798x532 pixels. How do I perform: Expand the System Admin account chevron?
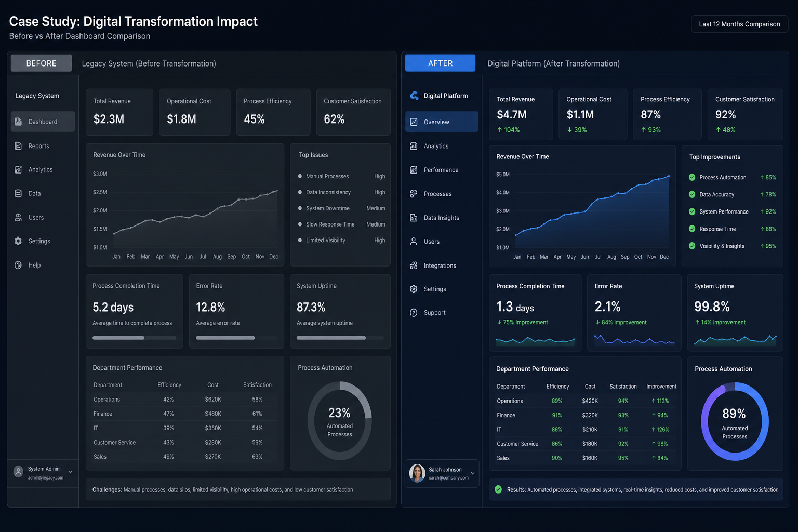coord(71,472)
